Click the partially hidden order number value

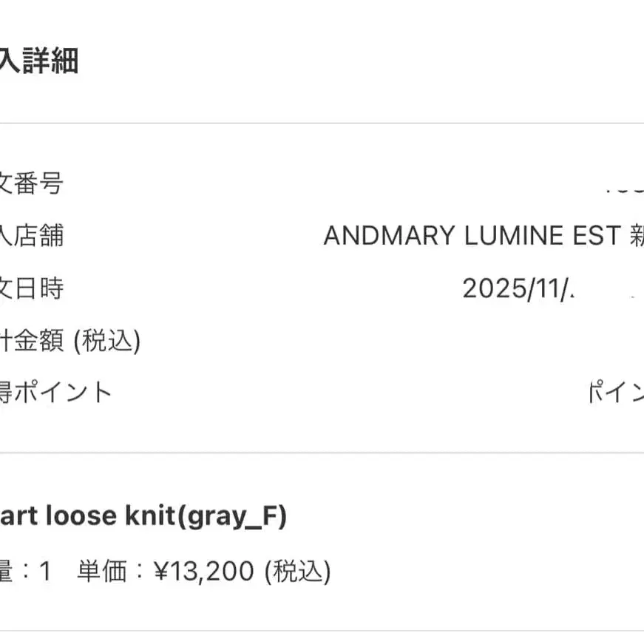[623, 185]
